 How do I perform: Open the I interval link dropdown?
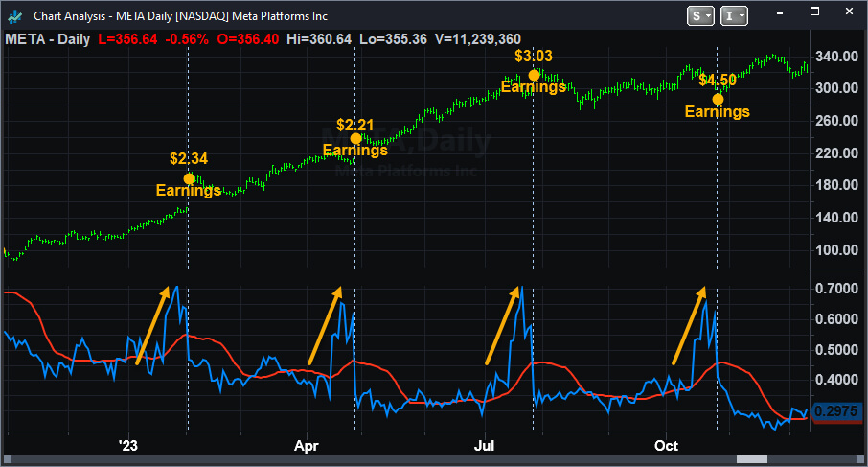click(x=735, y=16)
